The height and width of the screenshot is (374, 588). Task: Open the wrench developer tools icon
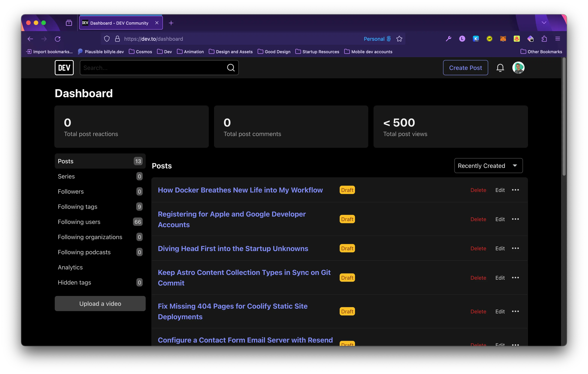tap(448, 39)
